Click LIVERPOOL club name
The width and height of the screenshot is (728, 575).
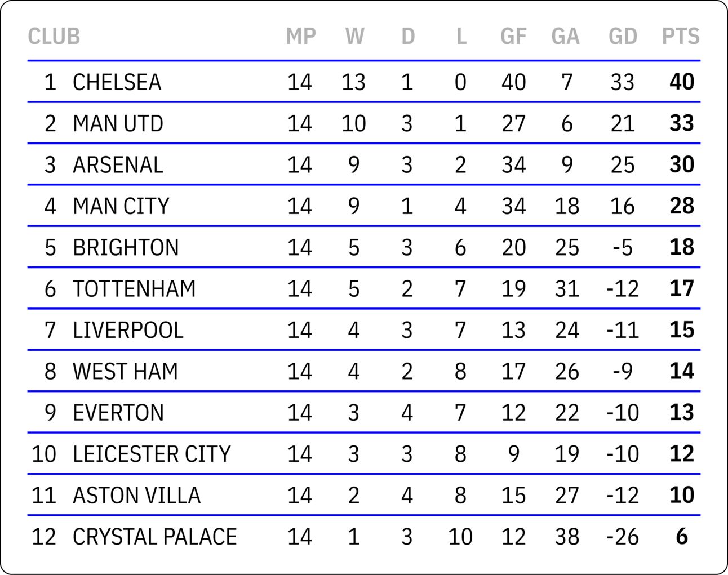(x=128, y=330)
